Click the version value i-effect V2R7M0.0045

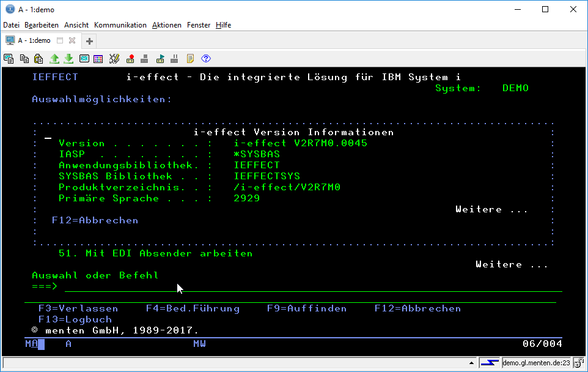pos(300,143)
